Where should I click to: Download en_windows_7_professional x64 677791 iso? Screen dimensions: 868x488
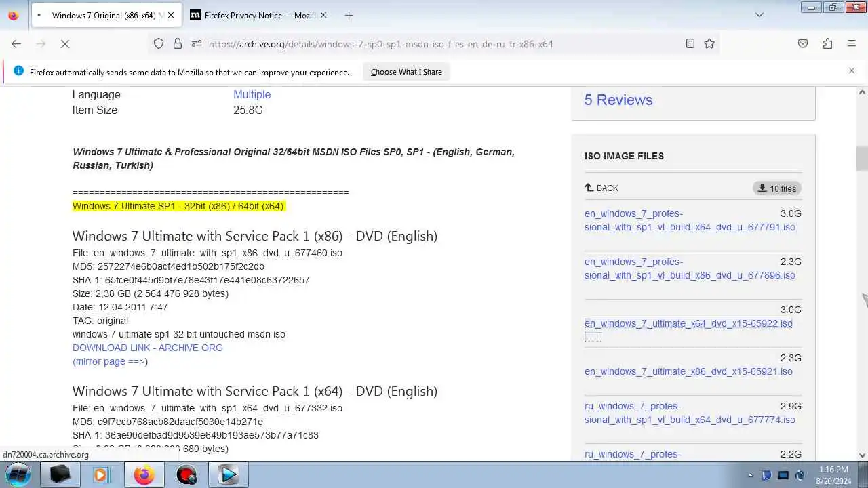click(x=690, y=220)
